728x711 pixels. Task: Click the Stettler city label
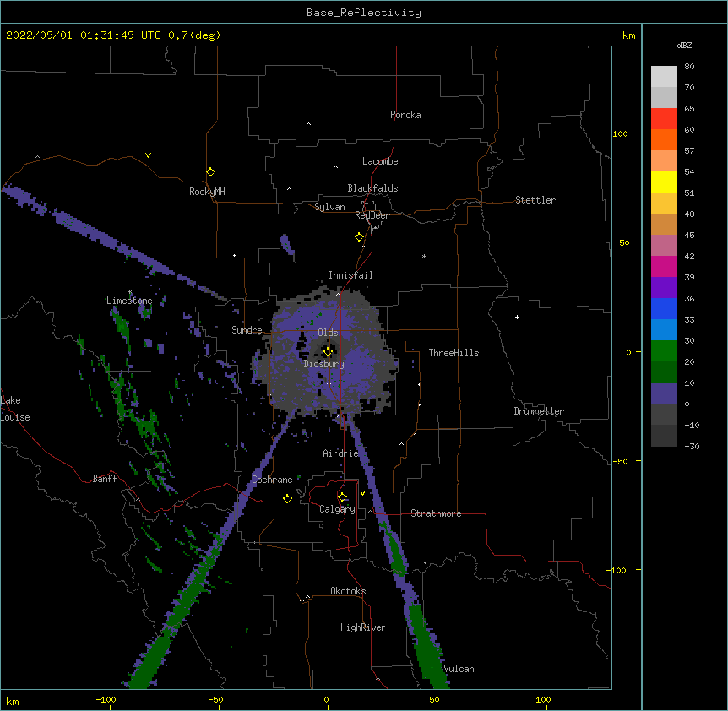click(x=535, y=200)
